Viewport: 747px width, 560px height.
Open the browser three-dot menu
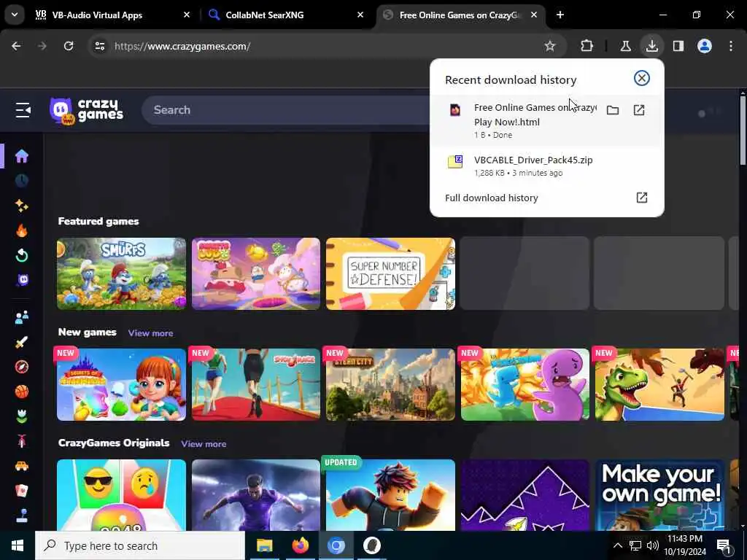[731, 46]
